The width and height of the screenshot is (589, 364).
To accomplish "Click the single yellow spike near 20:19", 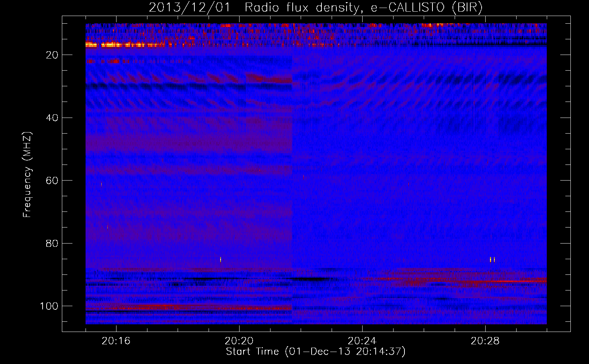I will click(221, 260).
